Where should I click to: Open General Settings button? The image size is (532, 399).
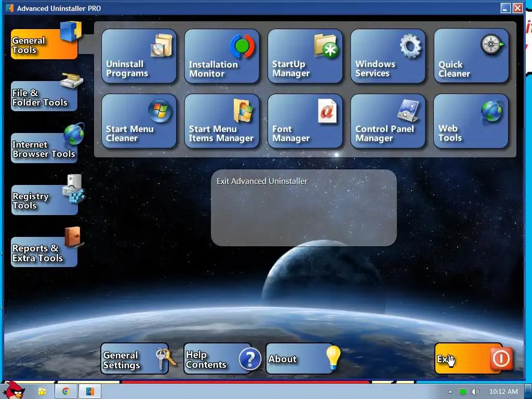click(135, 358)
